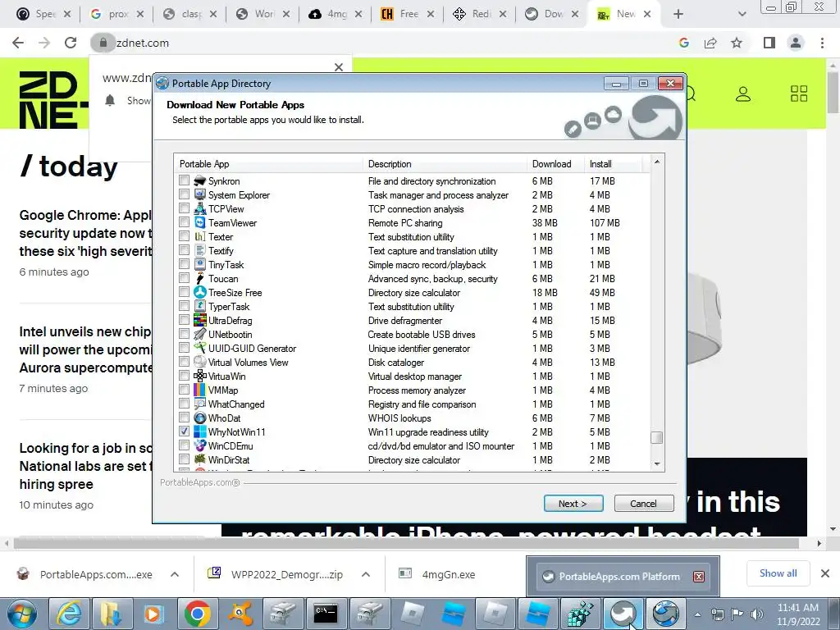840x630 pixels.
Task: Click the TreeSize Free app icon
Action: [200, 293]
